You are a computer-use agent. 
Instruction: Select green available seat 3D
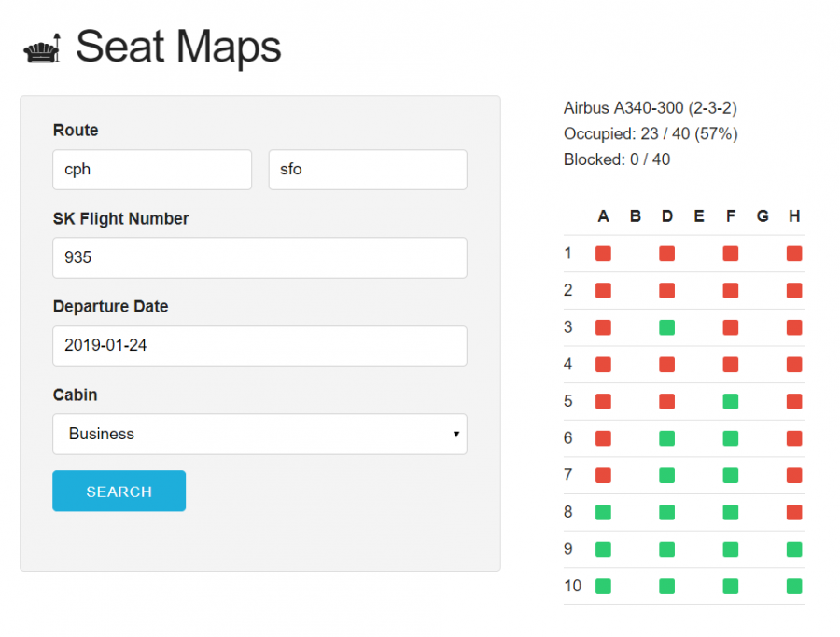coord(666,327)
